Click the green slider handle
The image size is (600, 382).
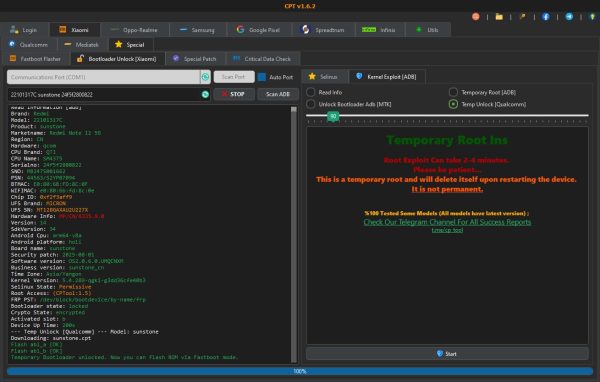pyautogui.click(x=333, y=116)
